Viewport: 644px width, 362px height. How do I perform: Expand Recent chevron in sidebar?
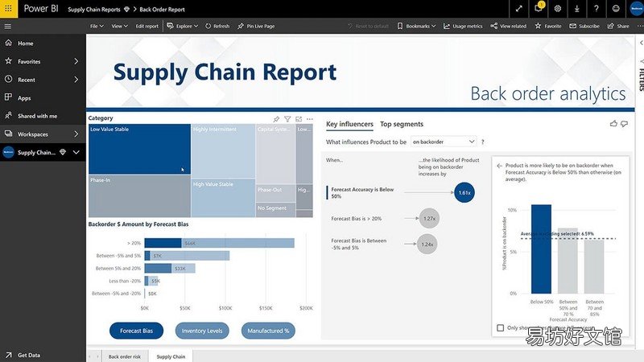click(x=76, y=79)
